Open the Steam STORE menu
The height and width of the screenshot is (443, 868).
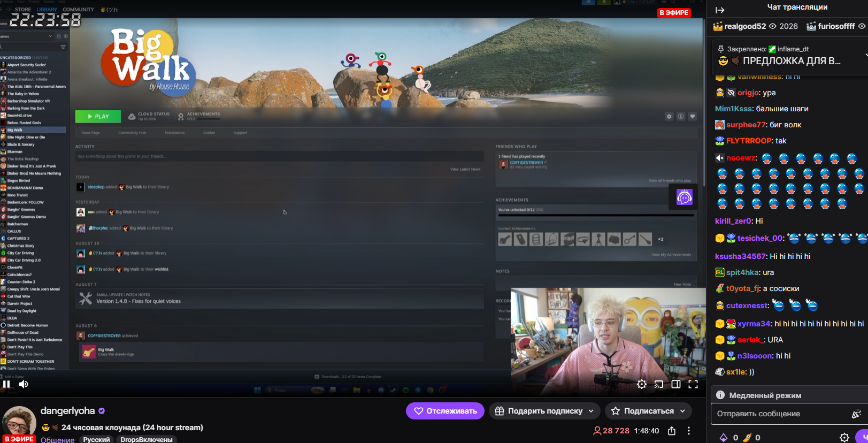(23, 10)
